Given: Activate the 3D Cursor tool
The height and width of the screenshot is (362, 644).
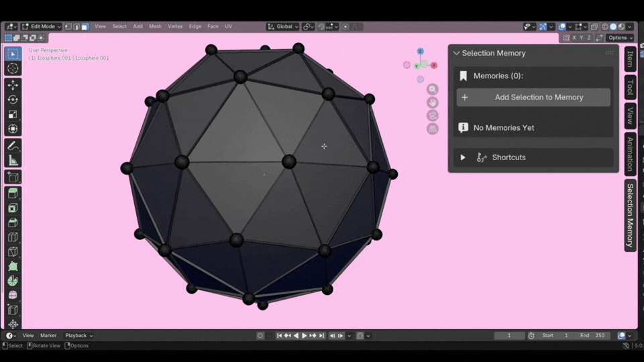Looking at the screenshot, I should coord(13,68).
